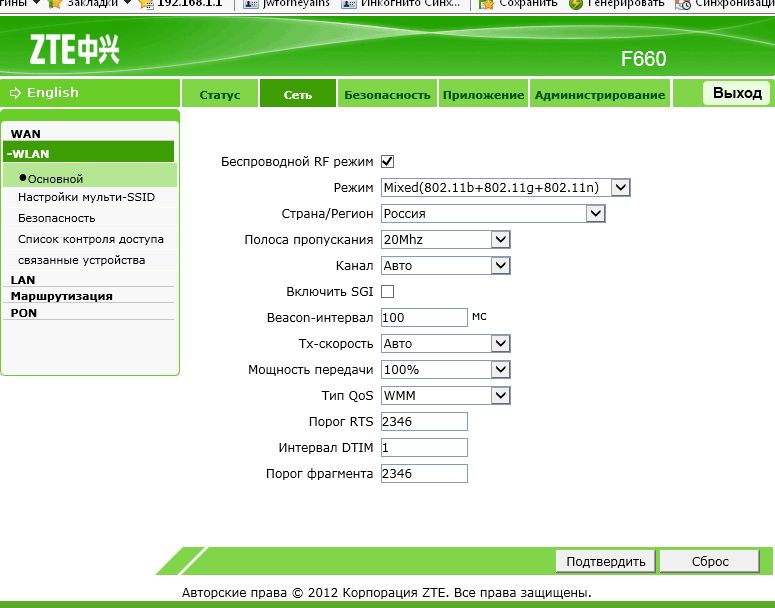This screenshot has height=608, width=775.
Task: Collapse the -WLAN sidebar section
Action: tap(88, 153)
